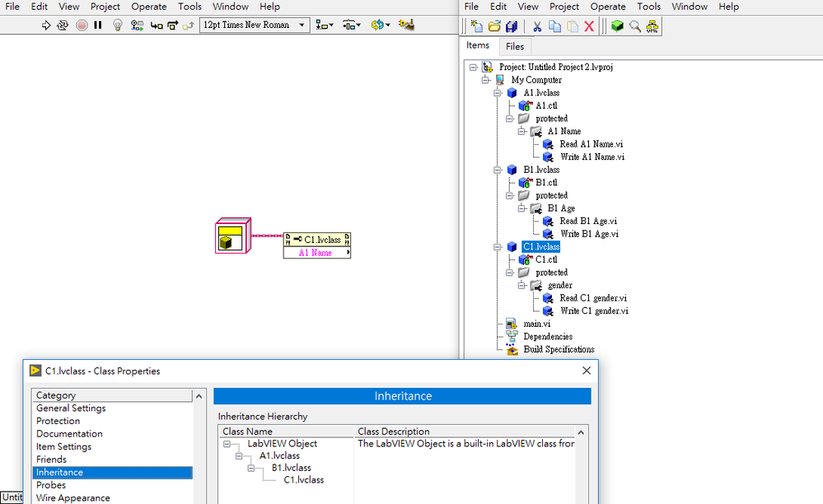The width and height of the screenshot is (823, 504).
Task: Open Project menu in Project Explorer window
Action: pyautogui.click(x=564, y=7)
